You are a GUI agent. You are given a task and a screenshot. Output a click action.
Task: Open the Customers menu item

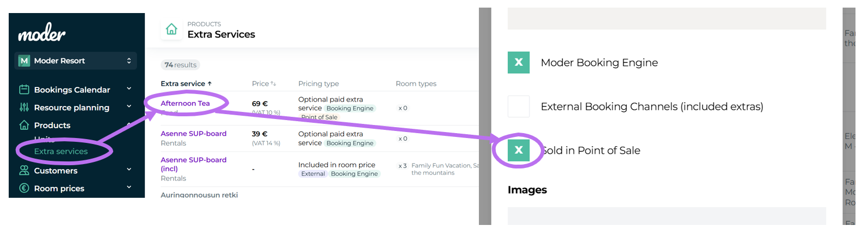click(x=56, y=171)
